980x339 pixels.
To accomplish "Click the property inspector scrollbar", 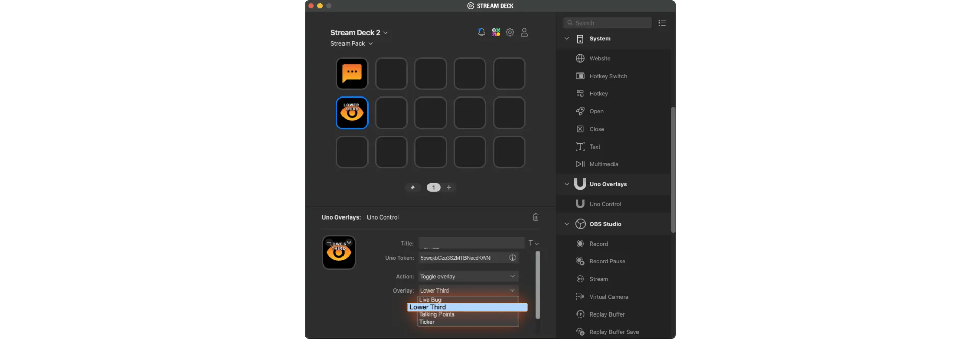I will pos(537,285).
